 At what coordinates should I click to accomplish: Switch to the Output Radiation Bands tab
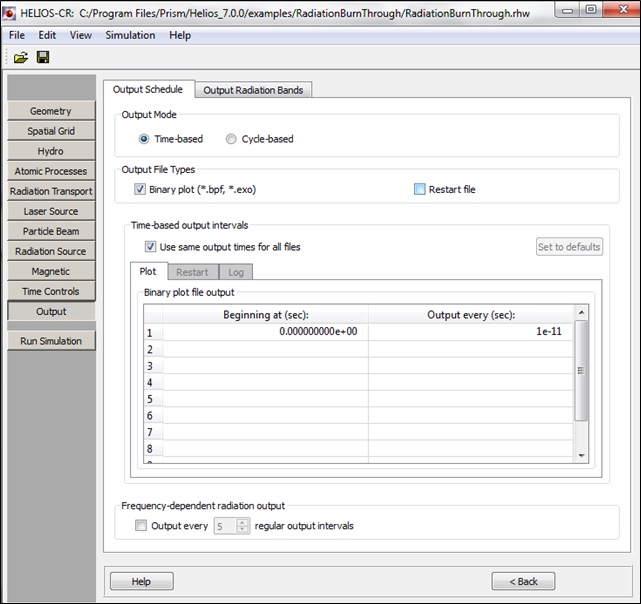253,90
